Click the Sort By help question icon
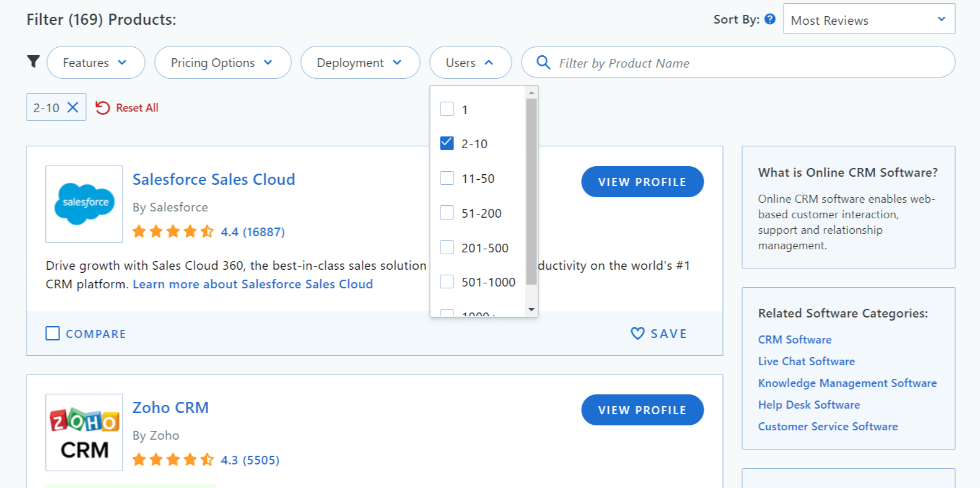980x488 pixels. tap(770, 19)
